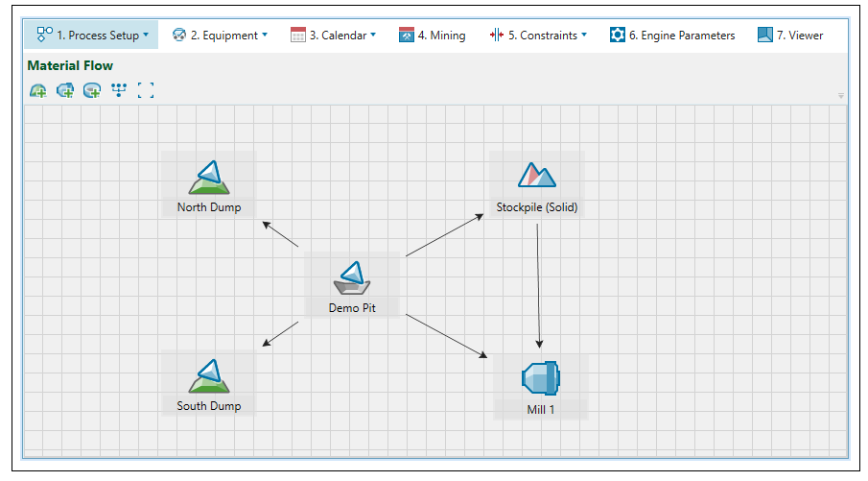Click the Mining tab icon
Screen dimensions: 868x481
[x=407, y=35]
